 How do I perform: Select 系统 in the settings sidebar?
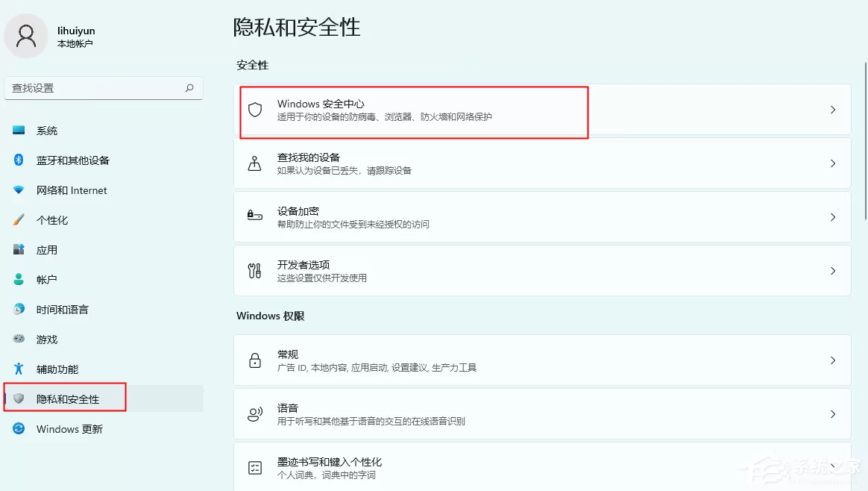104,131
